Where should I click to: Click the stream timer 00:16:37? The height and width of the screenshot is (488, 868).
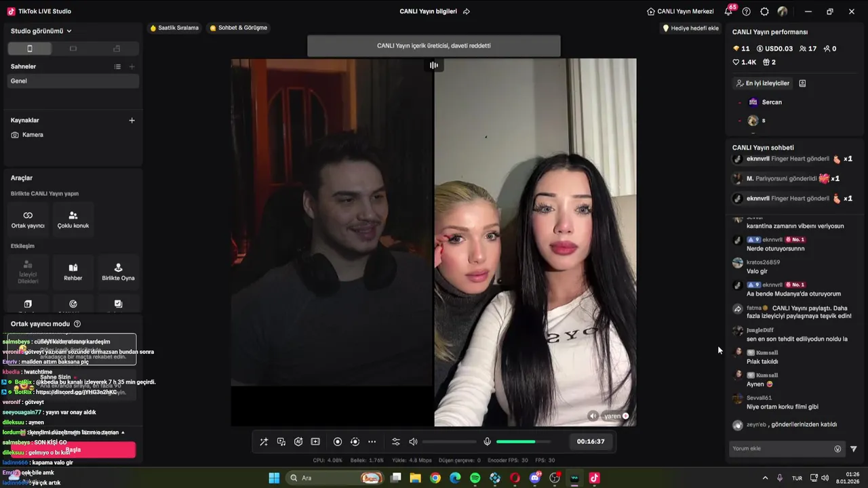pos(591,441)
